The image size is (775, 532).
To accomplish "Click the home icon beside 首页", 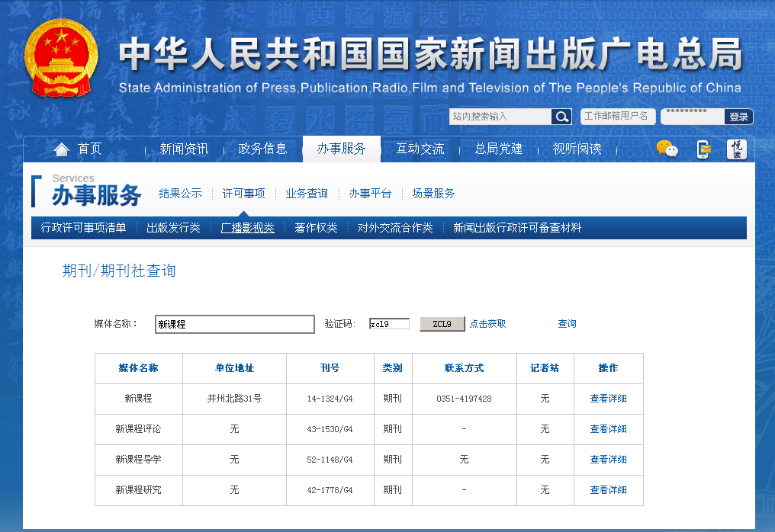I will point(61,149).
